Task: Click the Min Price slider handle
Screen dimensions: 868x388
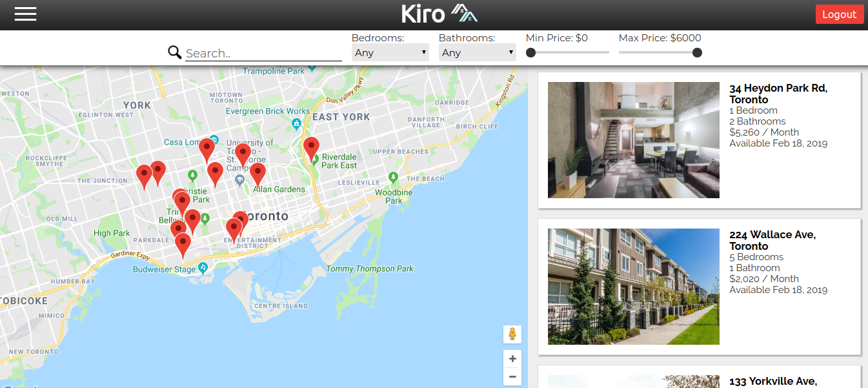Action: coord(531,53)
